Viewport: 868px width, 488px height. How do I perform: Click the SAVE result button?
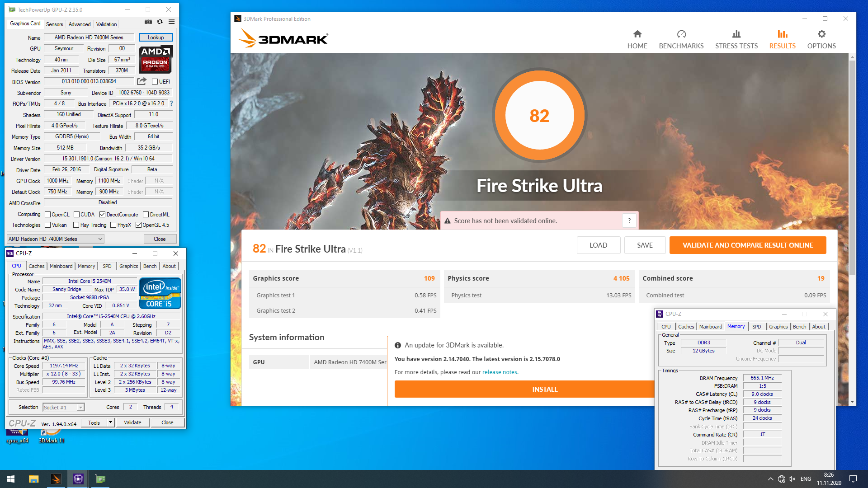(x=645, y=245)
